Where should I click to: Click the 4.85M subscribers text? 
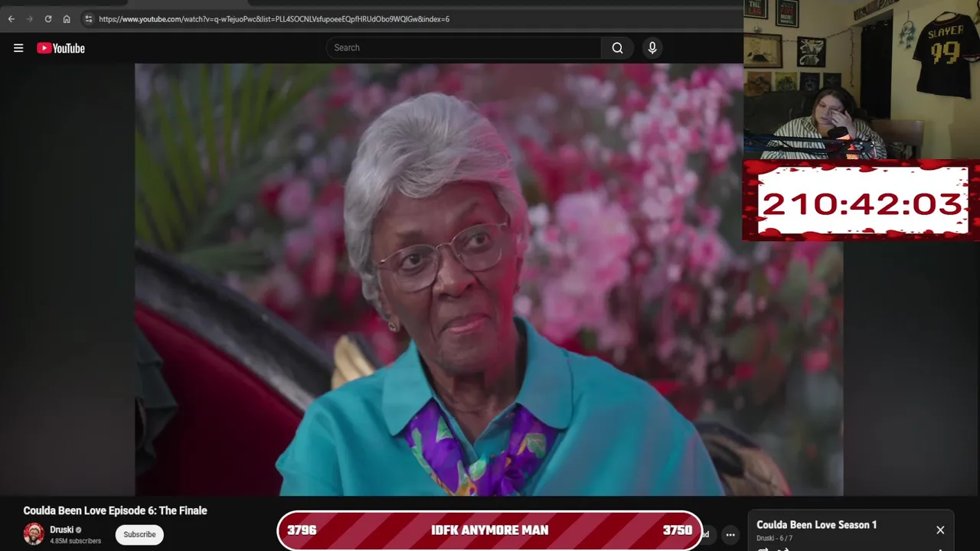pyautogui.click(x=75, y=541)
